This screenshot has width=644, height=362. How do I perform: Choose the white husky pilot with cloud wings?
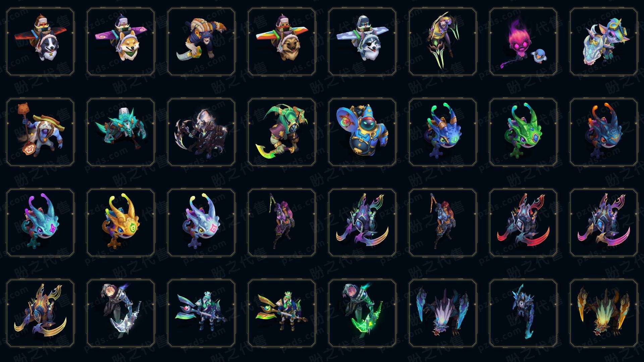362,42
